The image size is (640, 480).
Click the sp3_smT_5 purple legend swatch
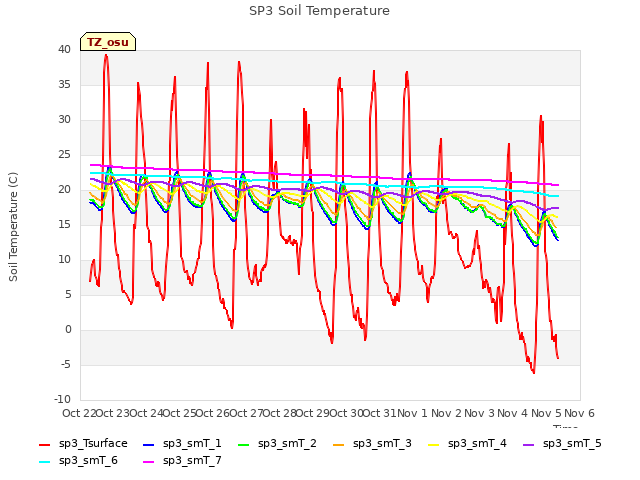(x=529, y=444)
